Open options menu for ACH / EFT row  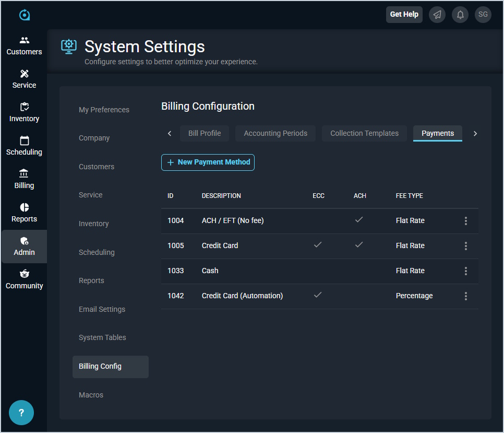point(465,220)
